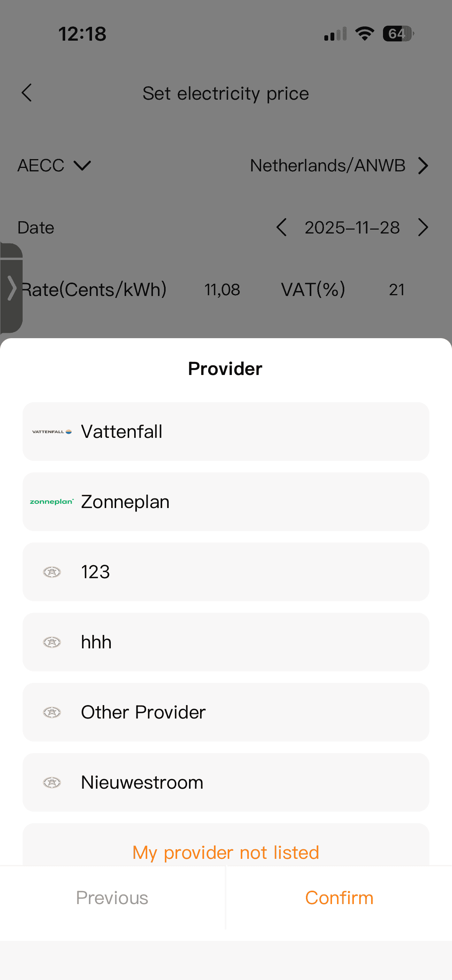The image size is (452, 980).
Task: Choose Zonneplan from provider list
Action: click(226, 502)
